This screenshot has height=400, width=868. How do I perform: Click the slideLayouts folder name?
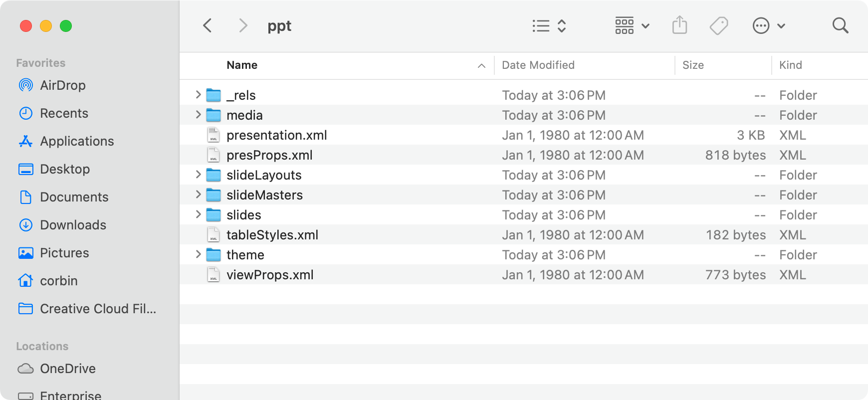(x=264, y=175)
